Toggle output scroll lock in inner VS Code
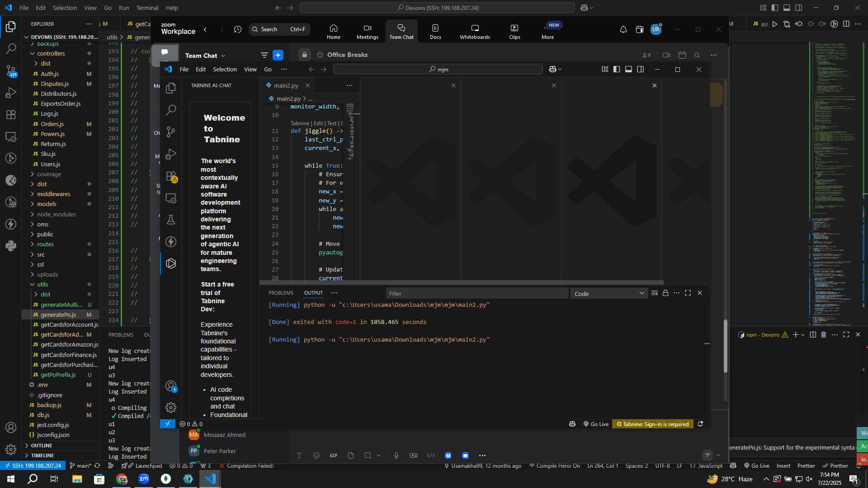The image size is (868, 488). [665, 293]
